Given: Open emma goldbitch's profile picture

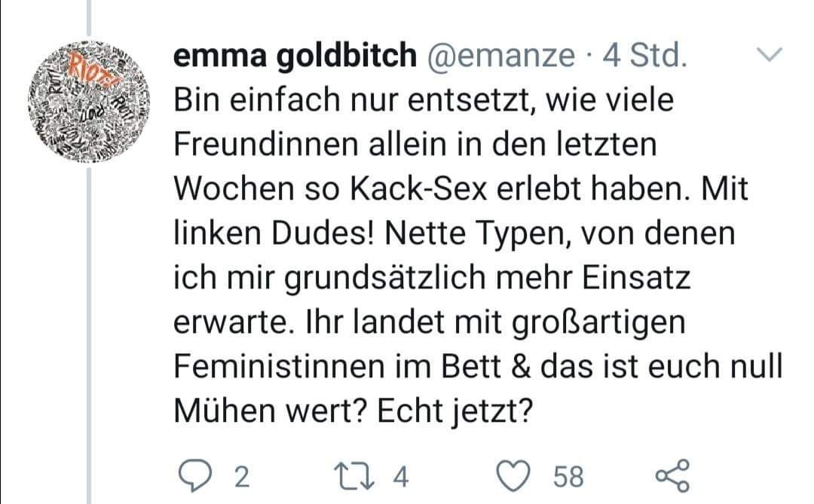Looking at the screenshot, I should 90,99.
